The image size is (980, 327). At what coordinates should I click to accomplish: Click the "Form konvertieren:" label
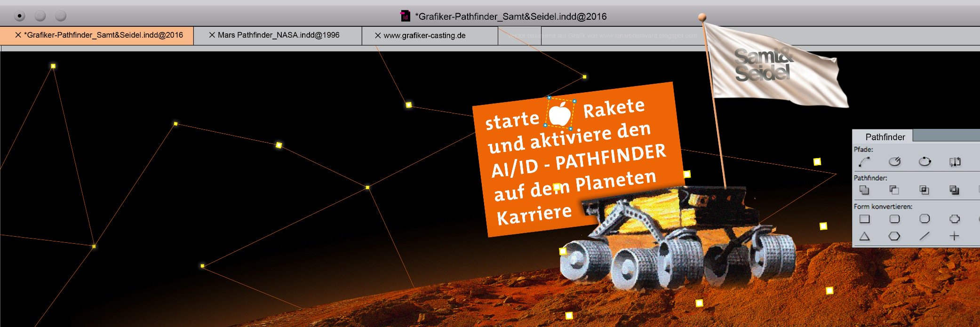[883, 207]
